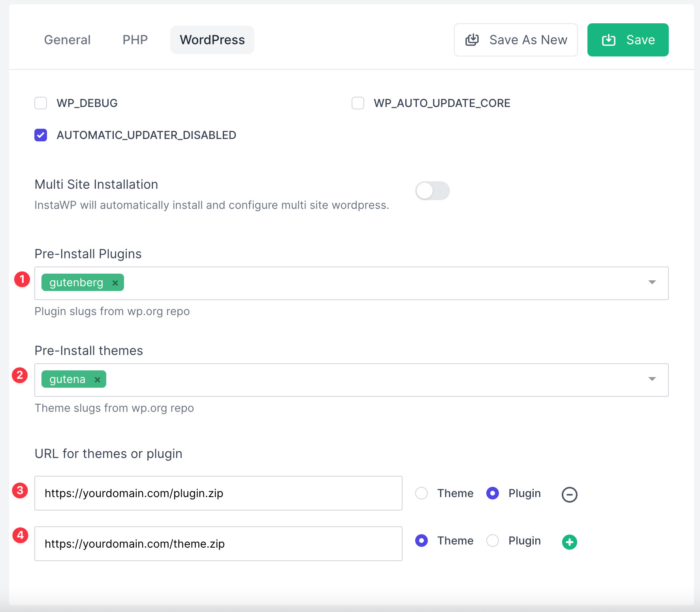Click inside the Pre-Install themes field
Viewport: 700px width, 612px height.
pyautogui.click(x=352, y=380)
